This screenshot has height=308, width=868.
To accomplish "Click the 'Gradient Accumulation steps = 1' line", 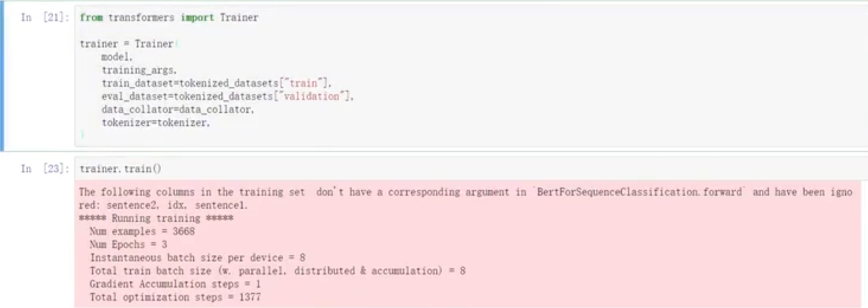I will 175,284.
